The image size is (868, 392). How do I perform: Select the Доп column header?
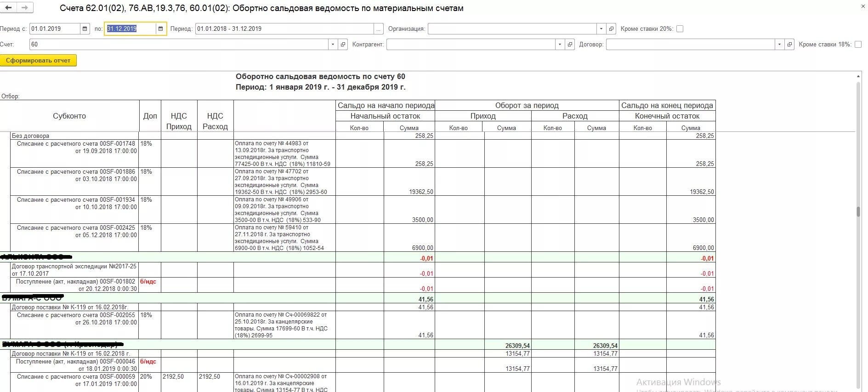150,116
